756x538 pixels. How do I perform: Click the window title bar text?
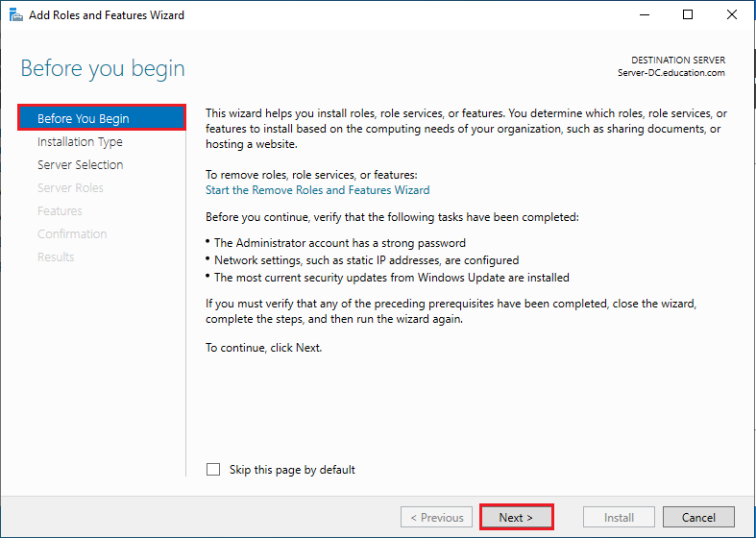tap(107, 15)
